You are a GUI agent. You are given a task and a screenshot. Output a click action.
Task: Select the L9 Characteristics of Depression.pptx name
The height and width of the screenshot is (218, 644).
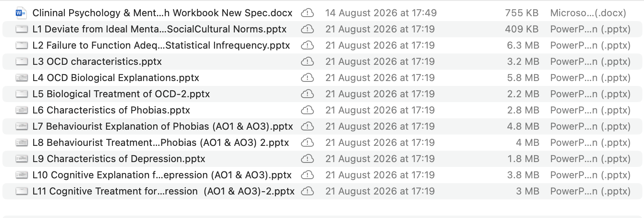[119, 159]
